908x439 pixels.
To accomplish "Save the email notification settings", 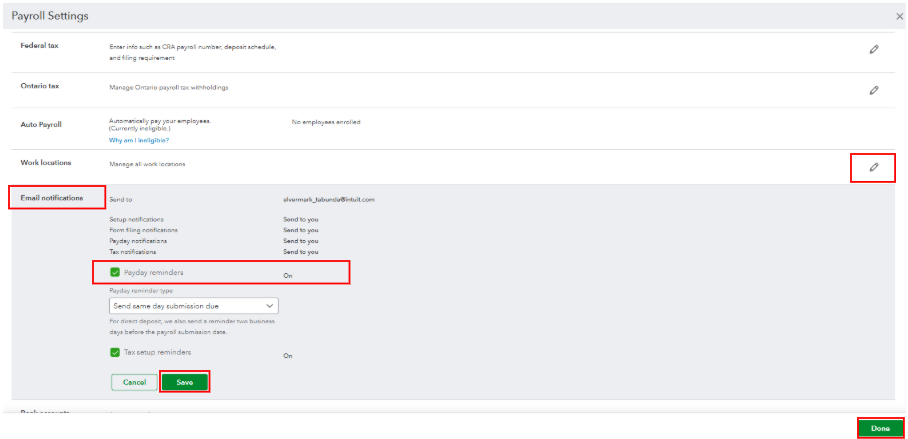I will [x=184, y=382].
